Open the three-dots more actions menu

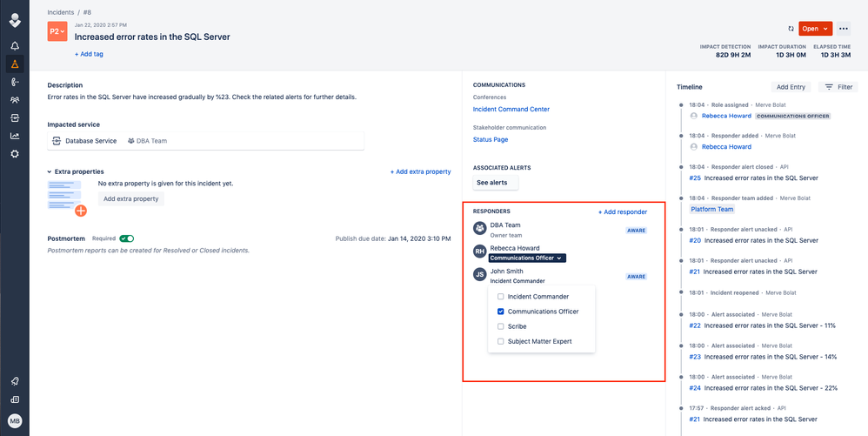(843, 29)
